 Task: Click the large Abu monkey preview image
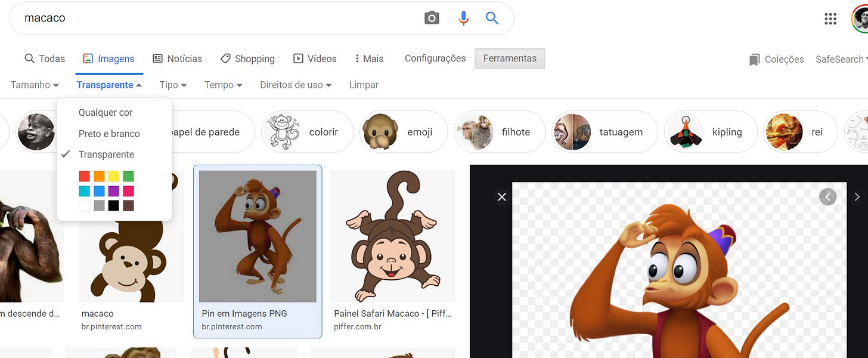(679, 270)
